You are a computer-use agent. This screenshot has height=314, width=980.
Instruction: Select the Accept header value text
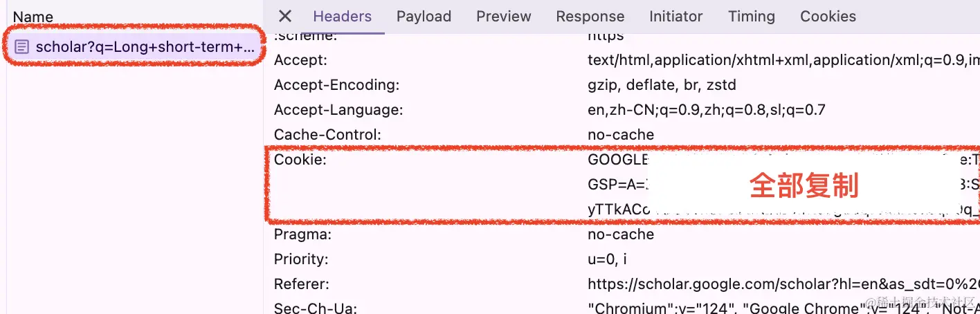tap(783, 60)
